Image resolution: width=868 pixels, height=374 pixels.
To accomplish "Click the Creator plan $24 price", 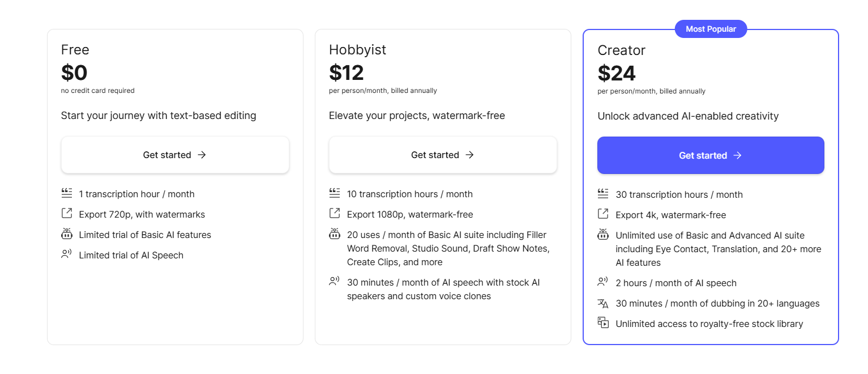I will point(617,73).
